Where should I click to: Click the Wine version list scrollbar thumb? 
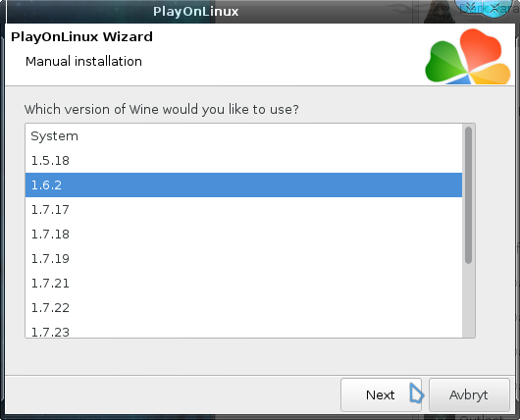(468, 195)
